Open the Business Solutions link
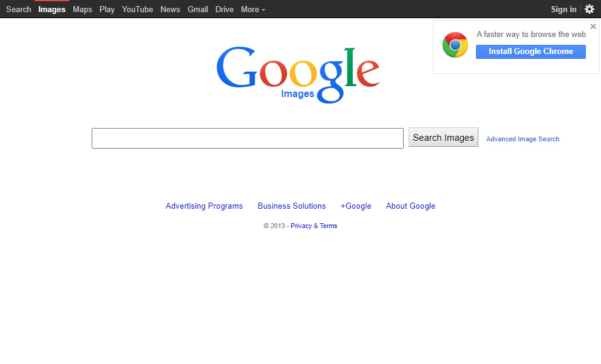Image resolution: width=601 pixels, height=364 pixels. coord(291,206)
